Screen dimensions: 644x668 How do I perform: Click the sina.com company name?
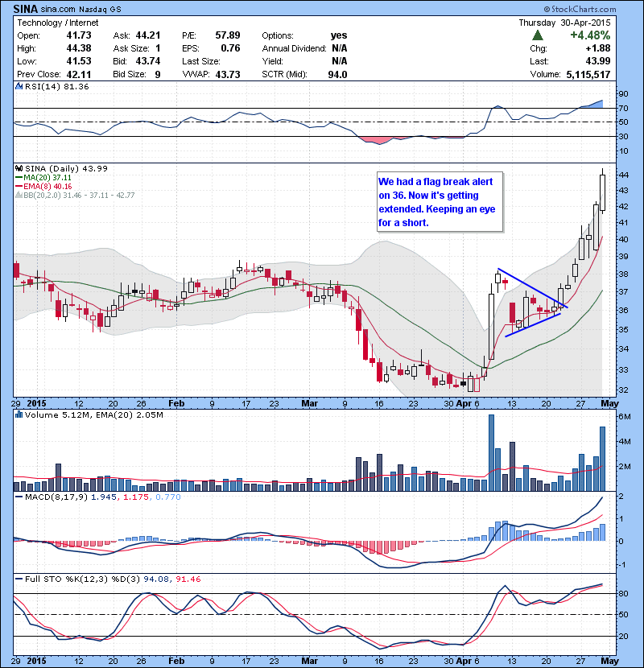coord(58,9)
